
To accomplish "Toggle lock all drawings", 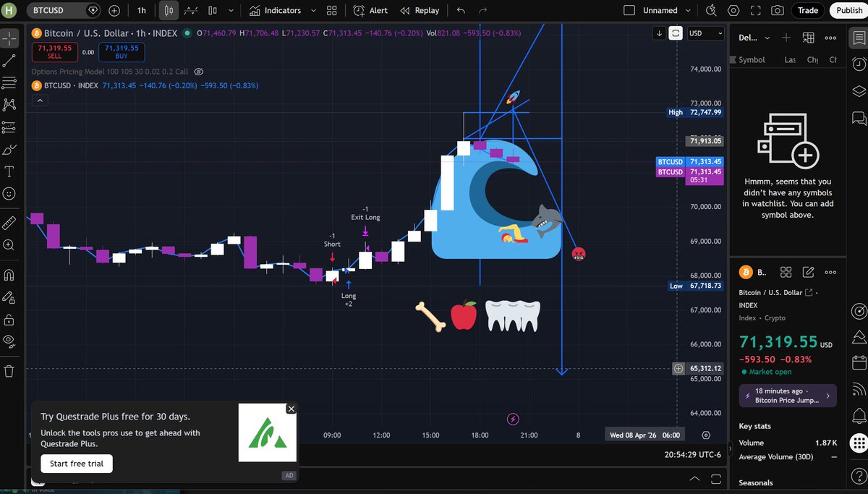I will (9, 319).
